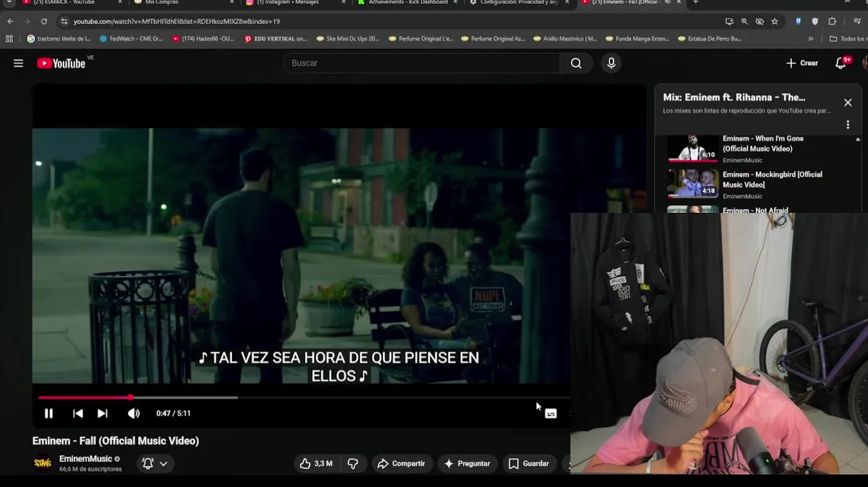Focus the Buscar search field
This screenshot has width=868, height=487.
point(421,63)
